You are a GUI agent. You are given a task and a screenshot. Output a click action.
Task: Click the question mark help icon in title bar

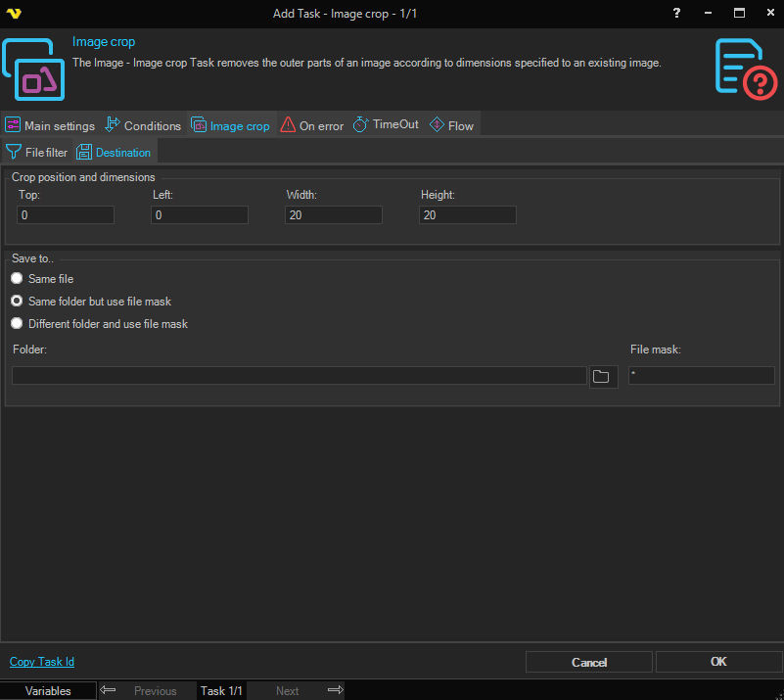pyautogui.click(x=676, y=13)
